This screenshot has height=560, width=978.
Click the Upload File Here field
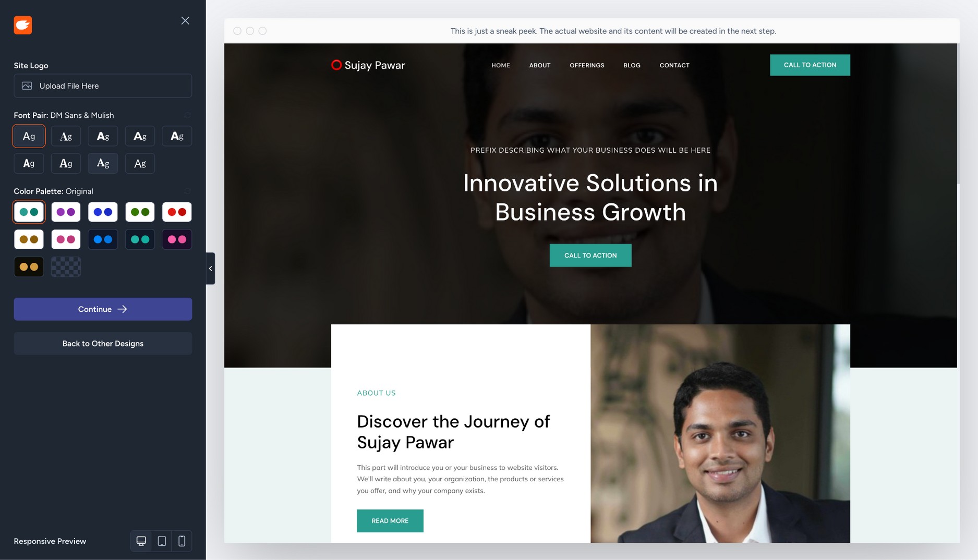[x=103, y=86]
